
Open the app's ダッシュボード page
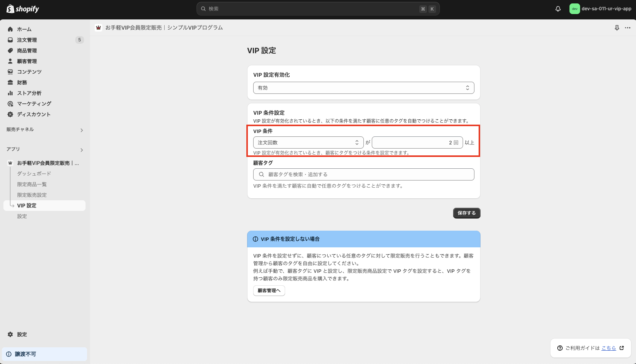tap(34, 174)
